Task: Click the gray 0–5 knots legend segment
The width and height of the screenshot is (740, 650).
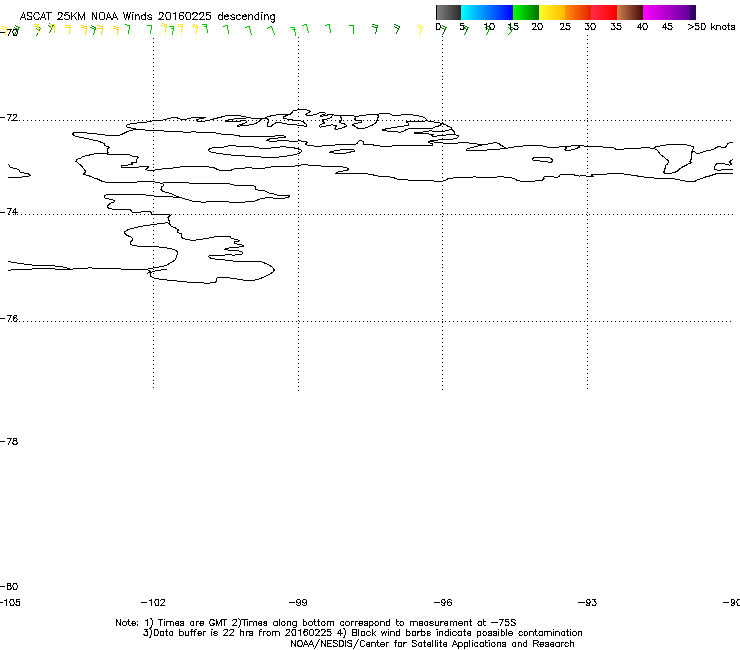Action: tap(448, 12)
